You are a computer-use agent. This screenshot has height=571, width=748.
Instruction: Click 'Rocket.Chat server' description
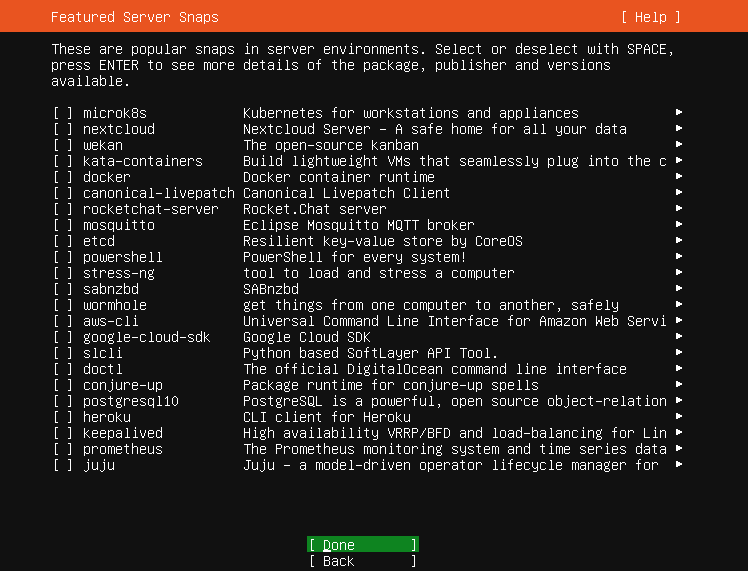tap(315, 209)
